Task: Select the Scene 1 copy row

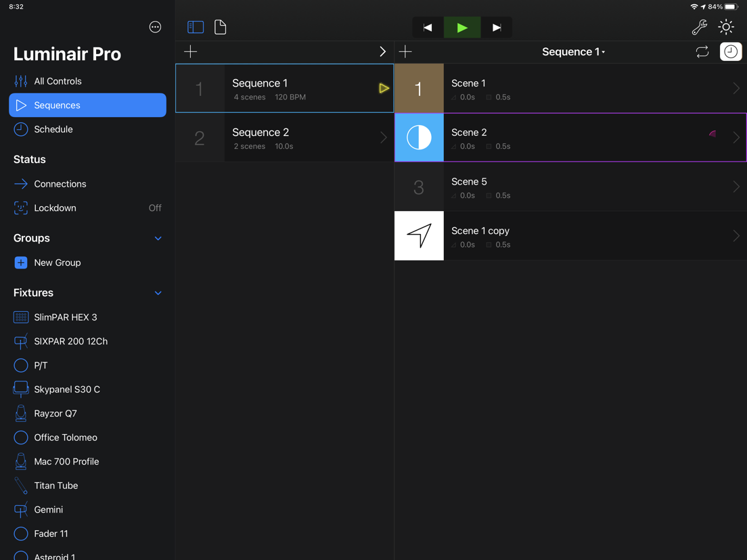Action: 570,236
